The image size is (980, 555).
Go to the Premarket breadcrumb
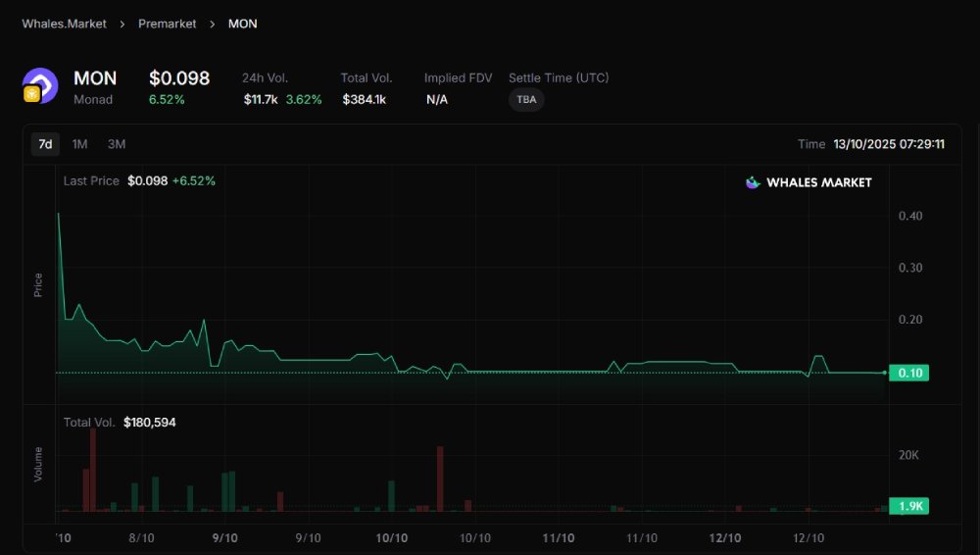167,24
